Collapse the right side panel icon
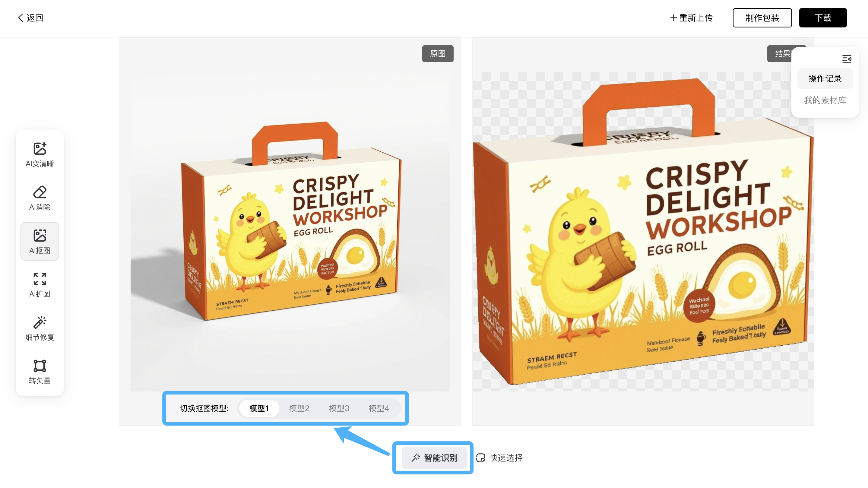Viewport: 868px width, 488px height. (x=846, y=59)
